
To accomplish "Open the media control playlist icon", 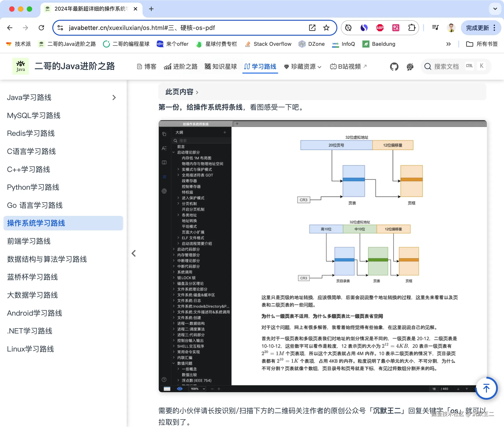I will (x=435, y=28).
